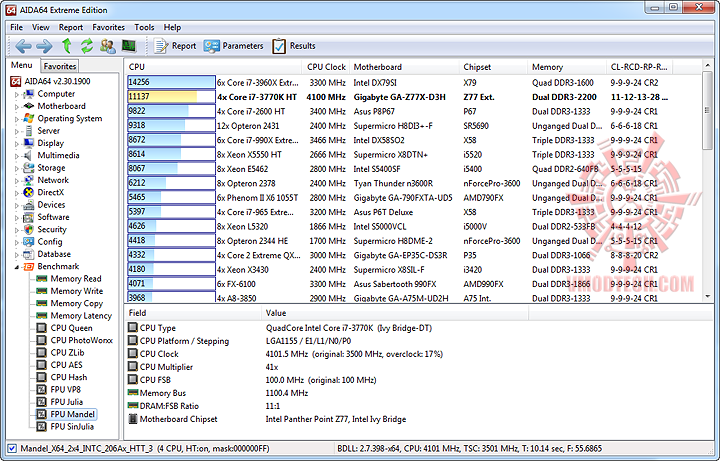Image resolution: width=720 pixels, height=461 pixels.
Task: Select the Software icon in tree
Action: [x=28, y=217]
